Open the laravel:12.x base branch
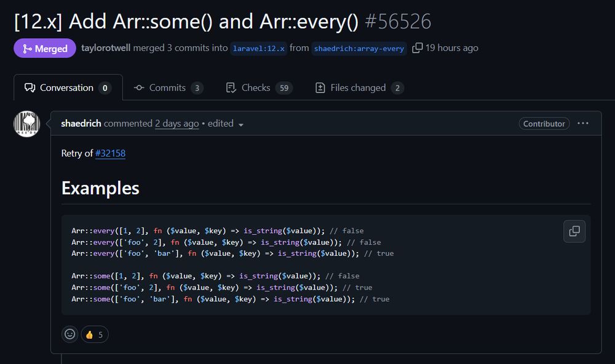Image resolution: width=615 pixels, height=364 pixels. click(x=258, y=49)
